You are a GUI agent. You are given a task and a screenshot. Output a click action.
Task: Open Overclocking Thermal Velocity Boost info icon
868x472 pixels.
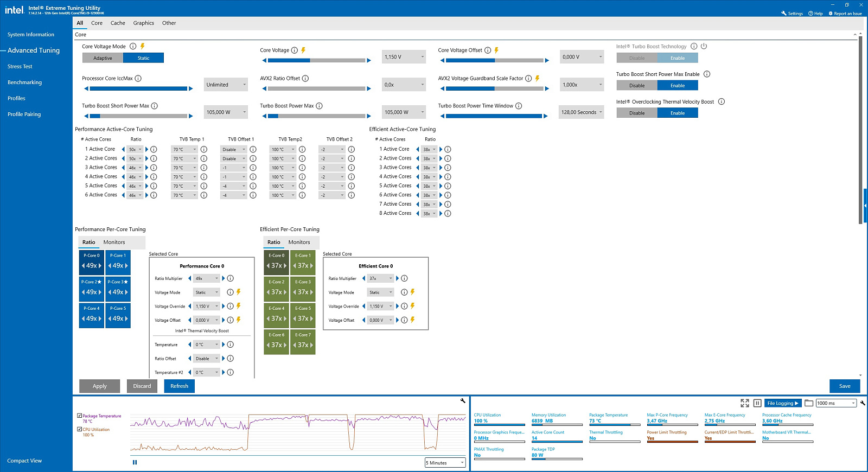(x=722, y=101)
